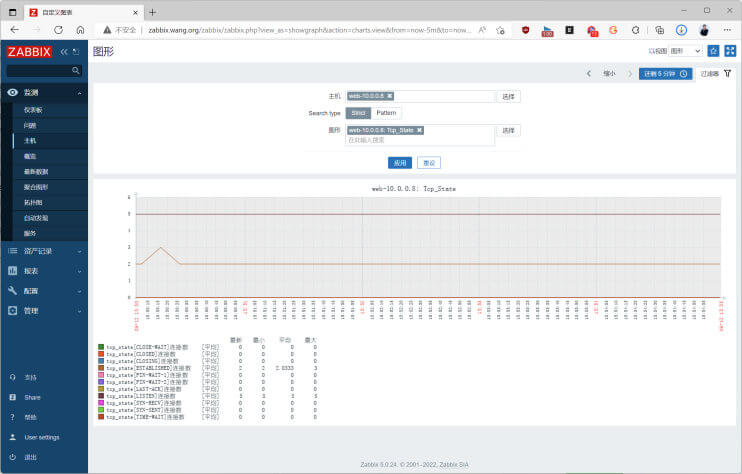Toggle the 过滤器 filter tab
This screenshot has height=474, width=742.
tap(716, 74)
